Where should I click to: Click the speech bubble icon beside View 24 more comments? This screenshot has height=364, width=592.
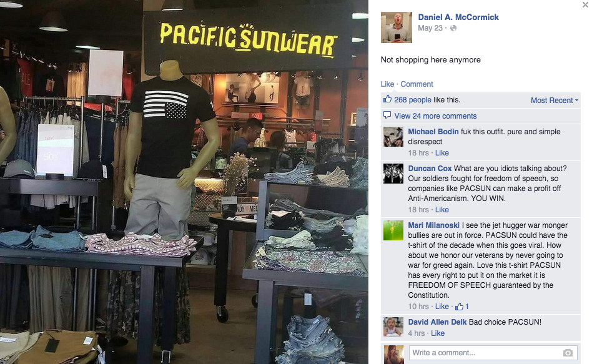387,115
